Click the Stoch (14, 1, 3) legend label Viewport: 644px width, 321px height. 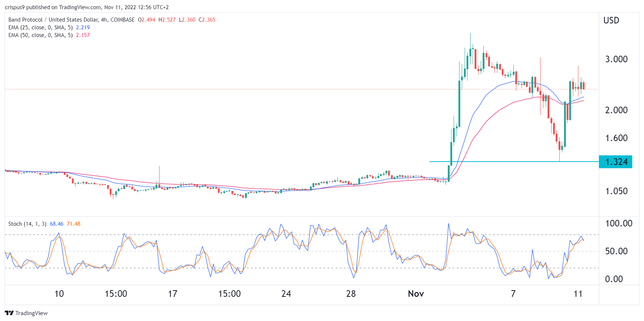(x=28, y=224)
